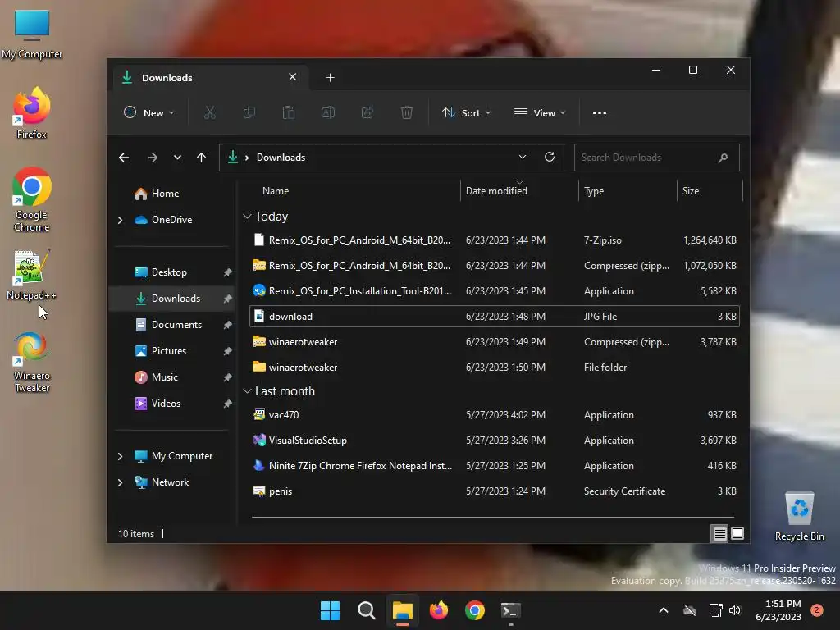Select the download JPG file
Image resolution: width=840 pixels, height=630 pixels.
pyautogui.click(x=494, y=317)
